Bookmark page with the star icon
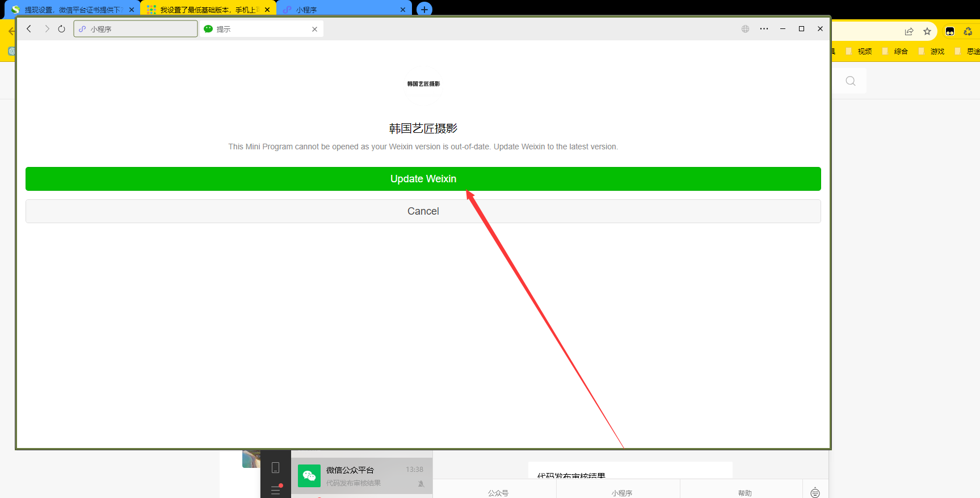Image resolution: width=980 pixels, height=498 pixels. tap(927, 31)
